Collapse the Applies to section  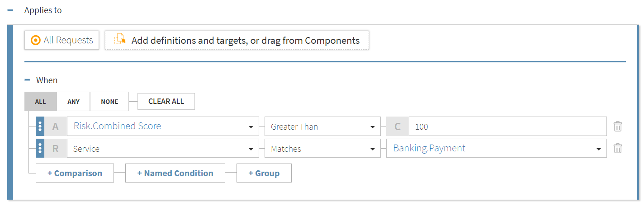pyautogui.click(x=10, y=10)
